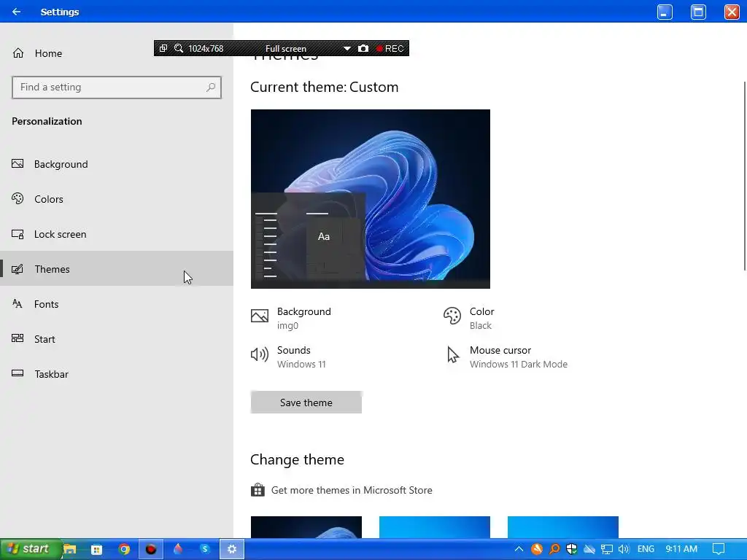Open Colors personalization page
The height and width of the screenshot is (560, 747).
pyautogui.click(x=117, y=199)
